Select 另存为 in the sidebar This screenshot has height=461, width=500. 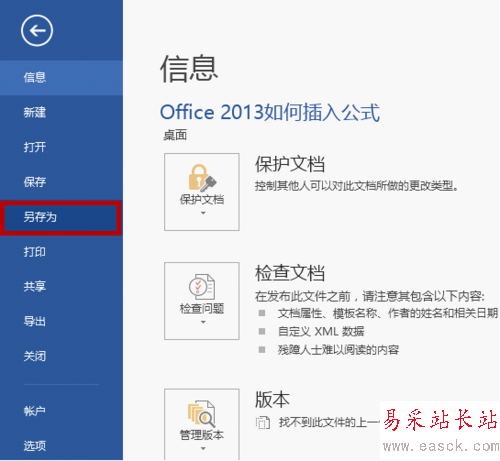(x=61, y=217)
